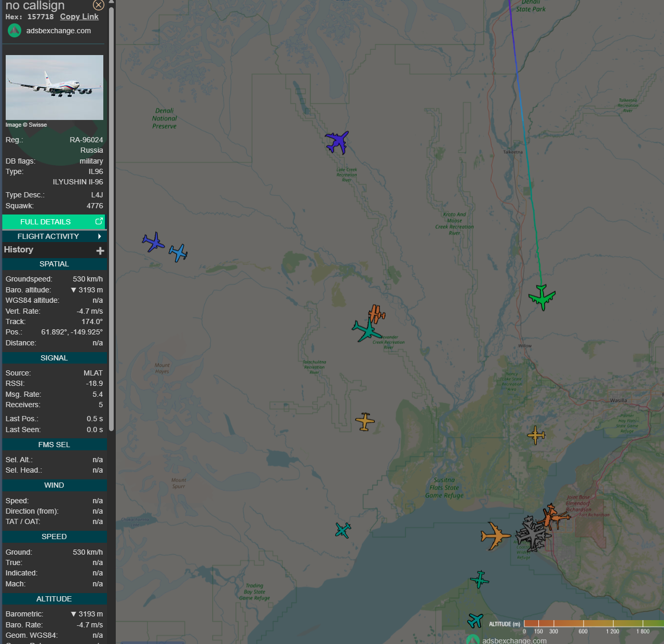Viewport: 664px width, 644px height.
Task: Click the squawk value 4776
Action: point(94,206)
